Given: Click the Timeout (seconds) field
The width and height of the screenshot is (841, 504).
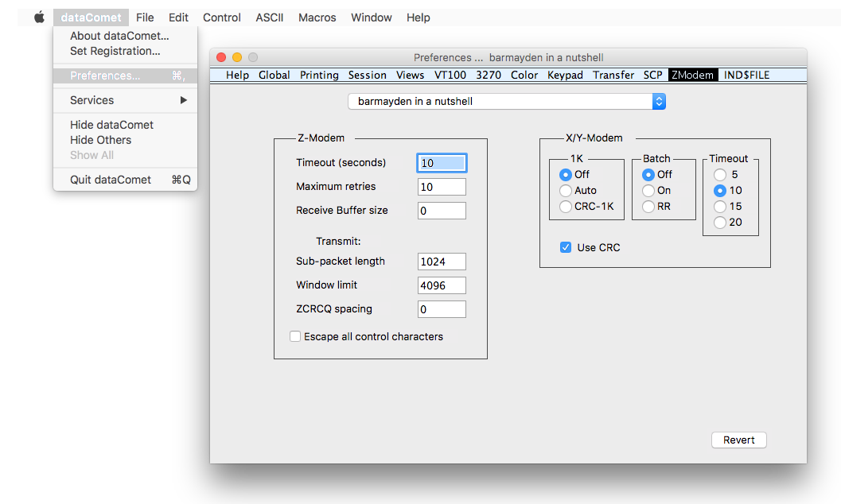Looking at the screenshot, I should 442,163.
